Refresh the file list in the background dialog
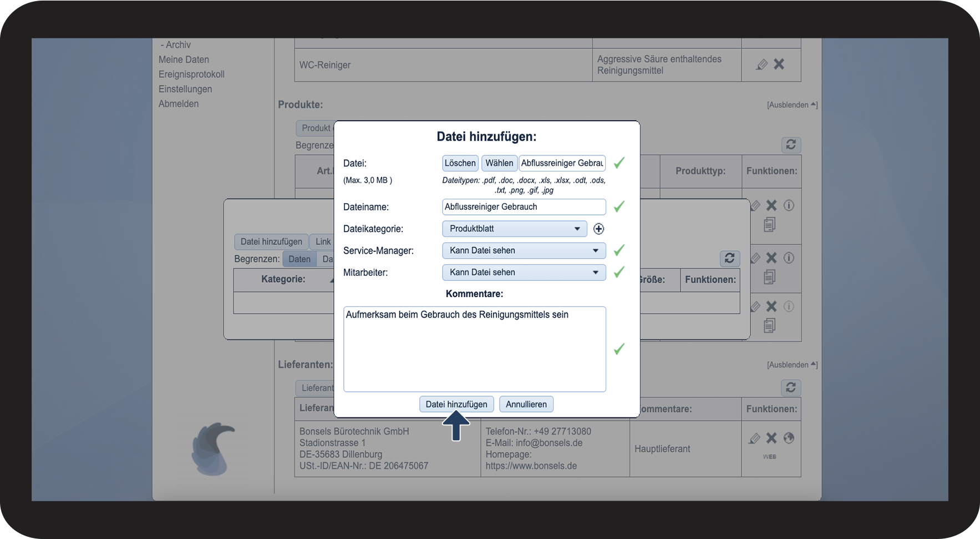This screenshot has width=980, height=539. (x=730, y=258)
